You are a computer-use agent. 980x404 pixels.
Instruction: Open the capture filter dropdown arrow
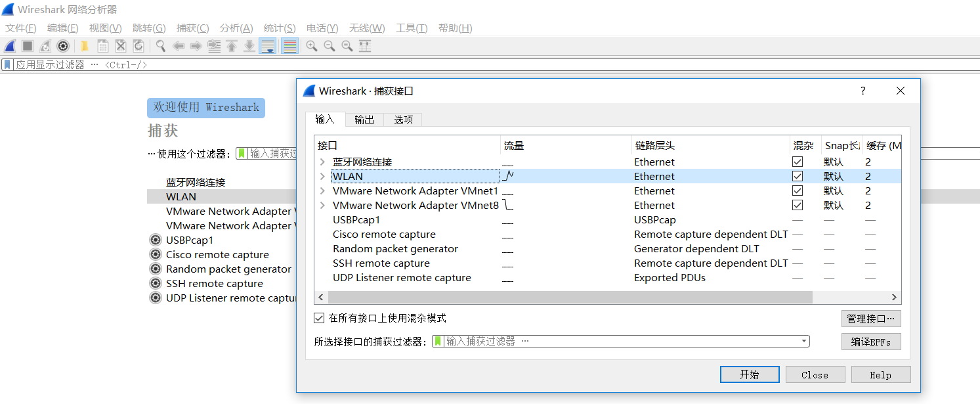pos(804,342)
